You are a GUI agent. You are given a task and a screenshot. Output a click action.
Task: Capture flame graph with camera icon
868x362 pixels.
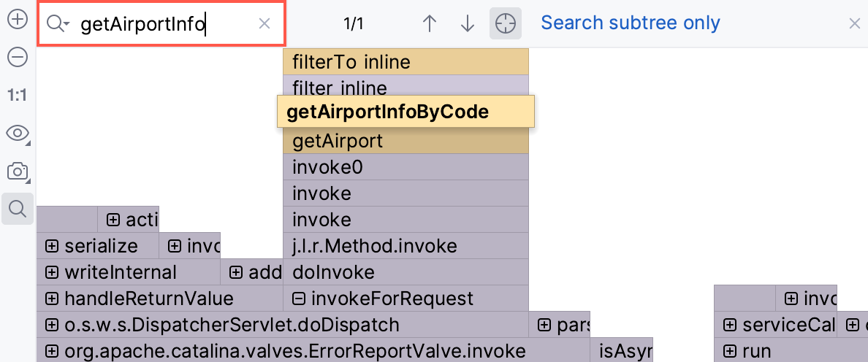coord(17,172)
